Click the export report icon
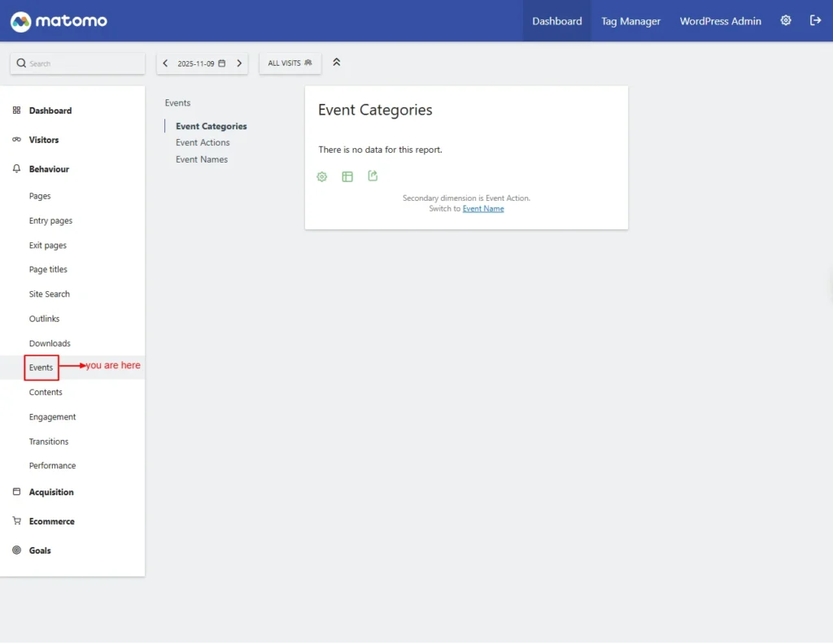This screenshot has height=644, width=833. click(373, 176)
